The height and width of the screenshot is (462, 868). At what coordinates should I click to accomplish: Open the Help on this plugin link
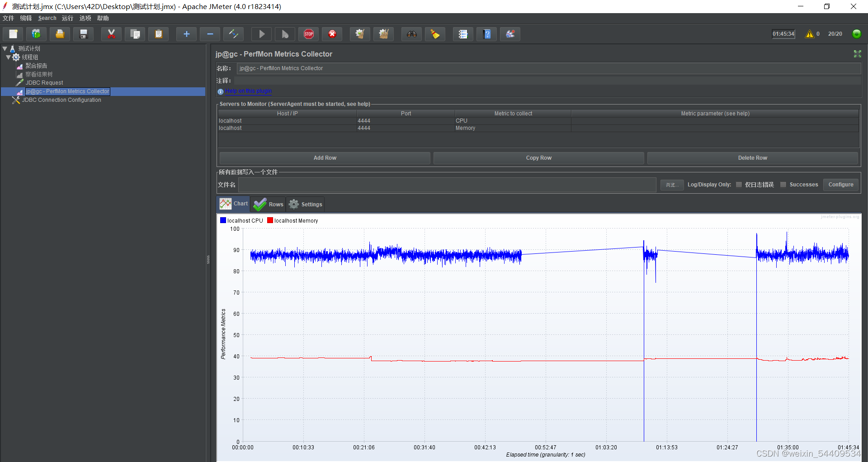pos(248,91)
